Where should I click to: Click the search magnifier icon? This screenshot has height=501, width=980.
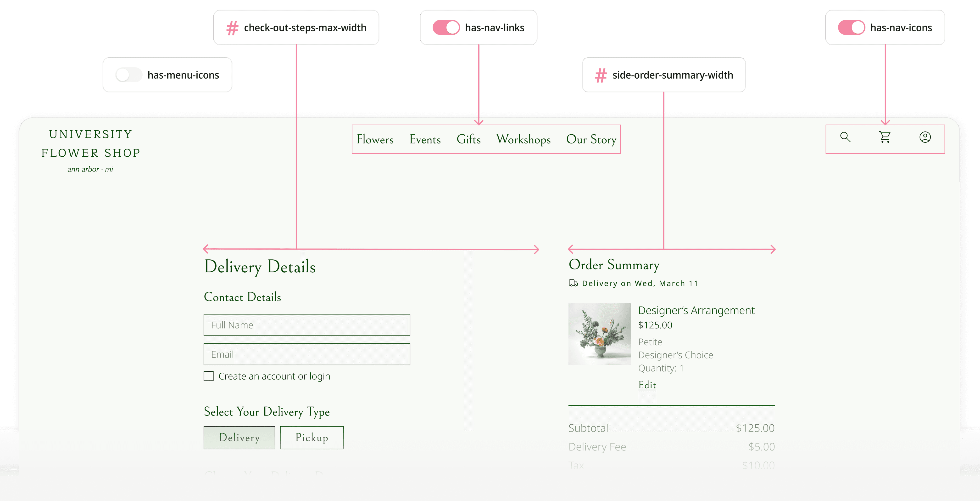(845, 137)
